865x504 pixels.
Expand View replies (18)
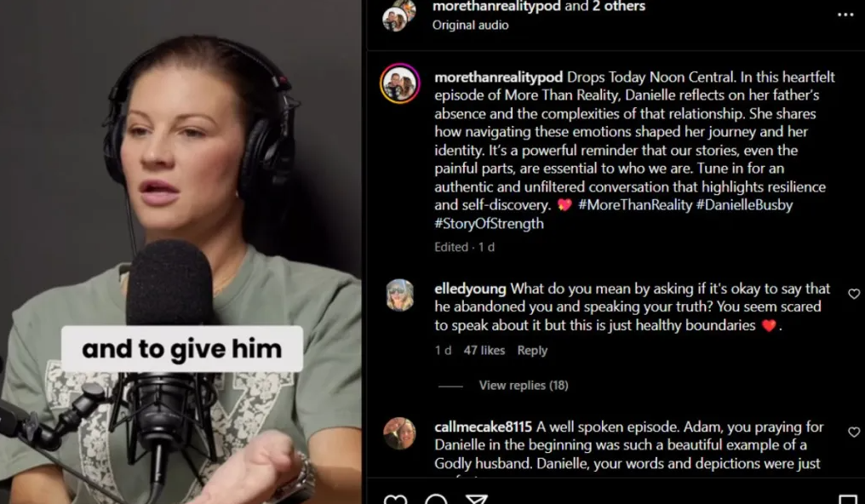[x=523, y=386]
